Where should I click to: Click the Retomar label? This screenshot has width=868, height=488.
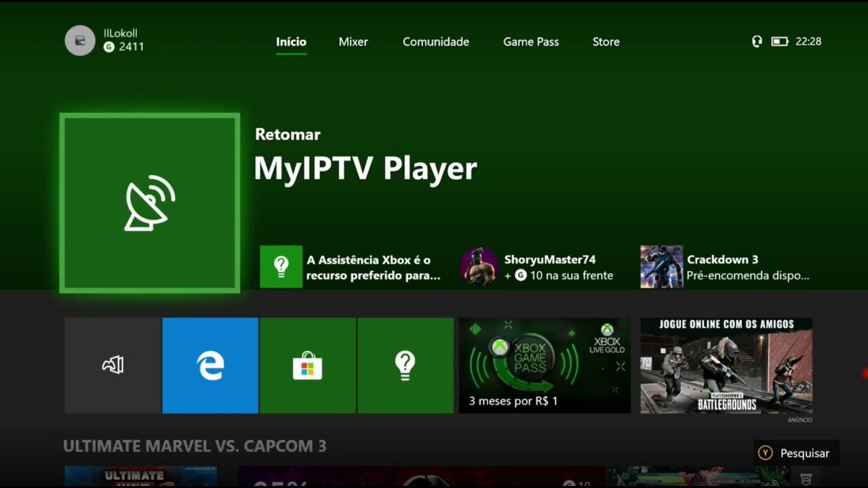288,134
